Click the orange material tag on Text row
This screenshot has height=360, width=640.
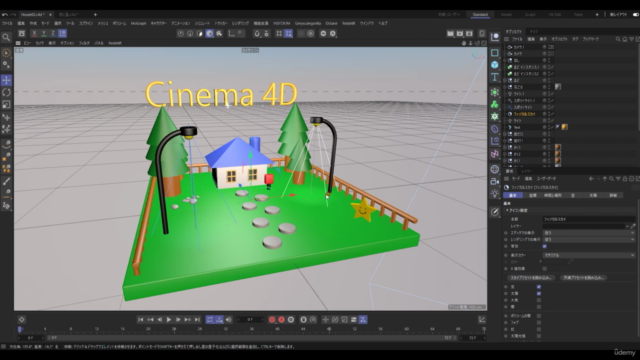tap(564, 127)
